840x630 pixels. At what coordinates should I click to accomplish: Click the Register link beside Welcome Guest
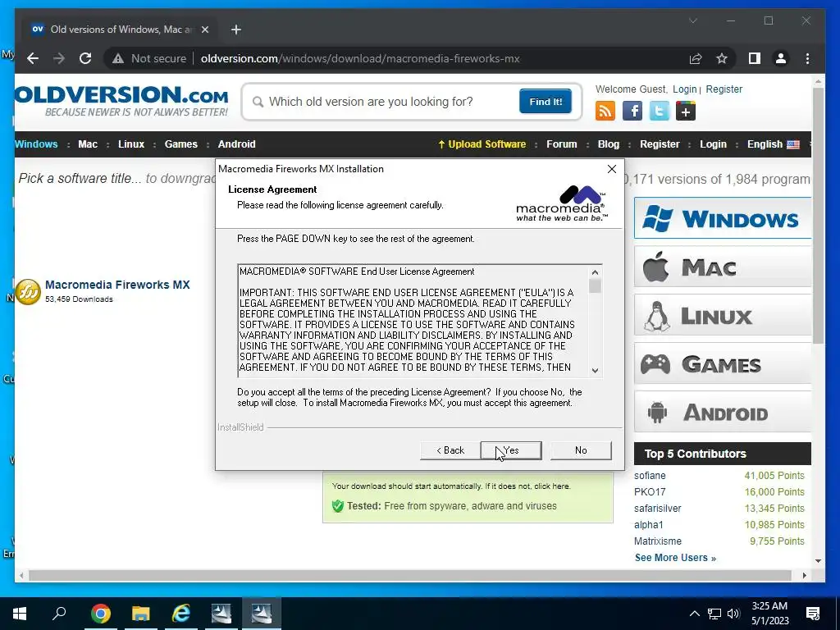click(724, 89)
